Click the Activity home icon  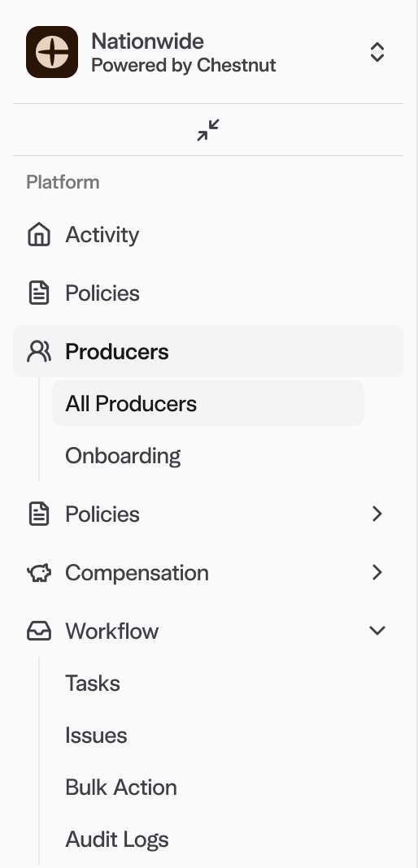pyautogui.click(x=39, y=234)
